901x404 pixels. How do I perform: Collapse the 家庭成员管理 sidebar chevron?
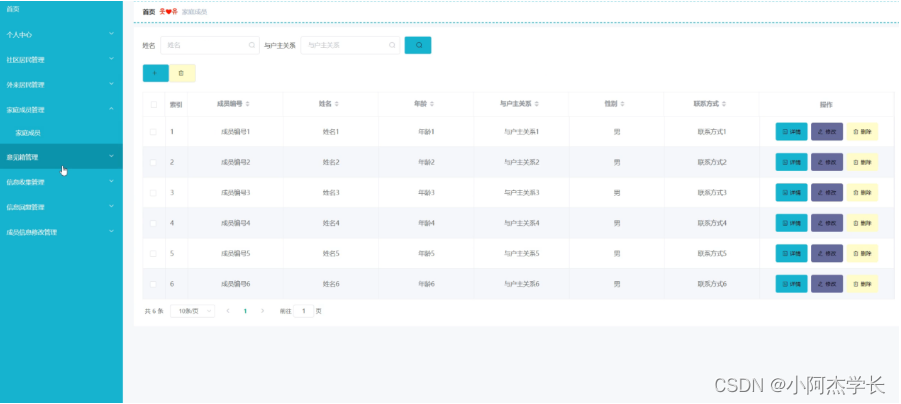(x=111, y=109)
